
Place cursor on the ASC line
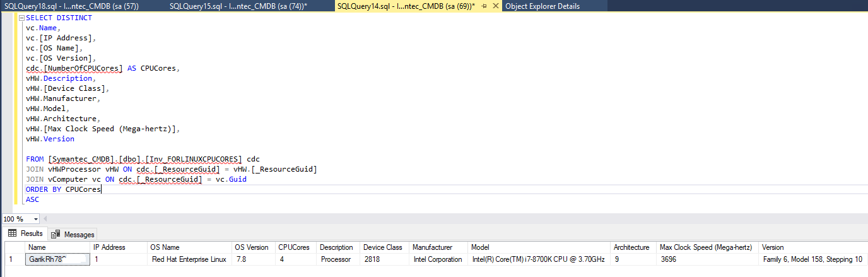pyautogui.click(x=32, y=199)
